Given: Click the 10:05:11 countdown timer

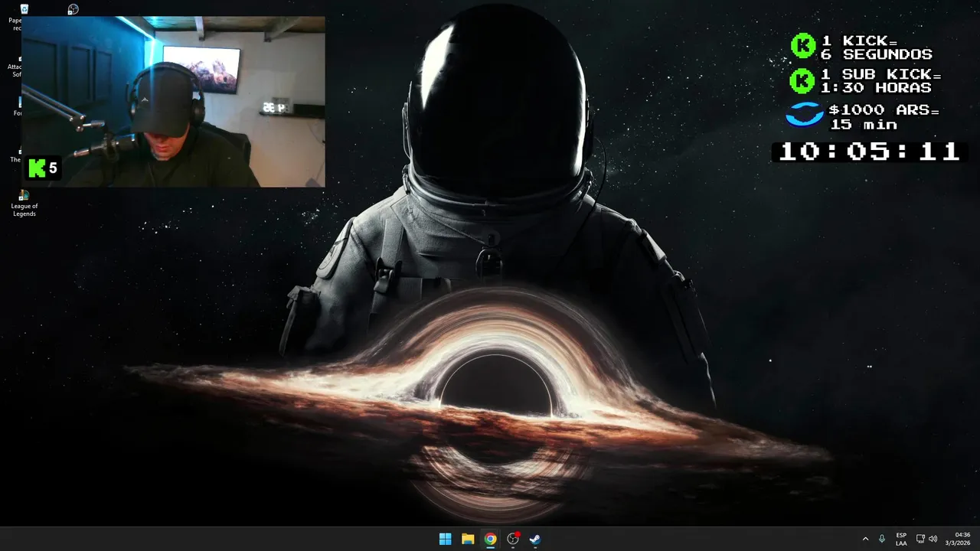Looking at the screenshot, I should pos(869,152).
